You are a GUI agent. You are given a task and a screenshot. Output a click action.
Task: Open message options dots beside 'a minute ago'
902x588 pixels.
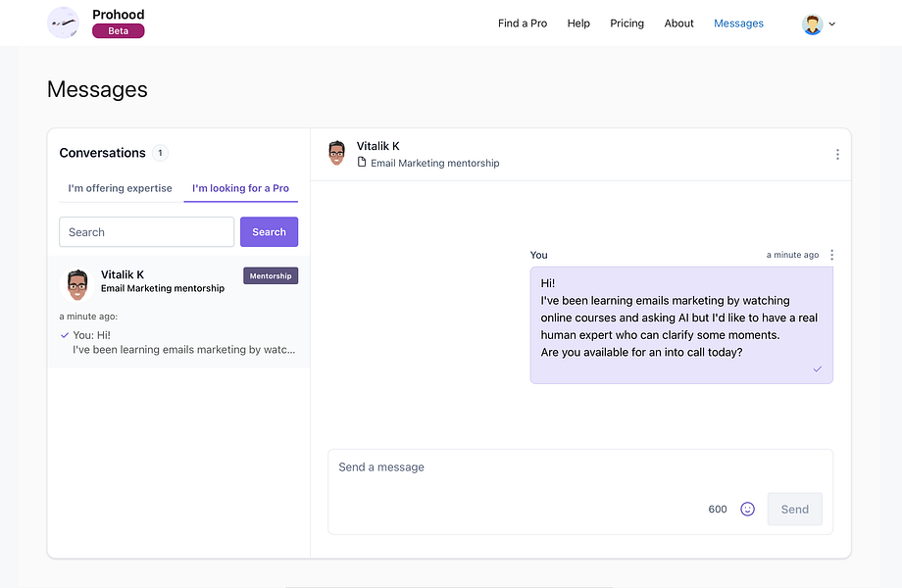[831, 255]
